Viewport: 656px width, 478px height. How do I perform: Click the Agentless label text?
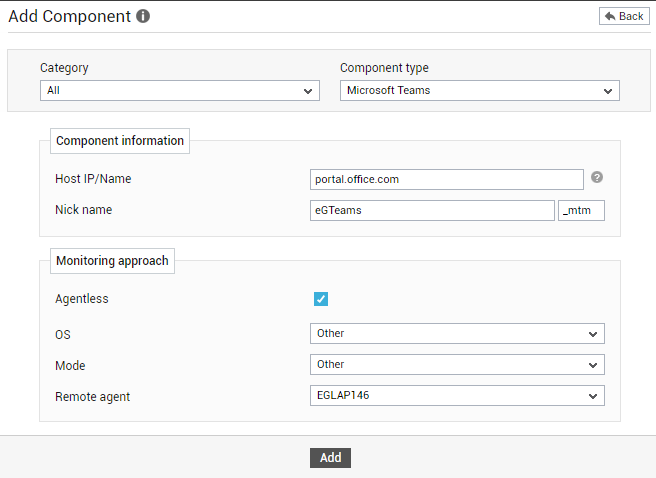click(82, 299)
